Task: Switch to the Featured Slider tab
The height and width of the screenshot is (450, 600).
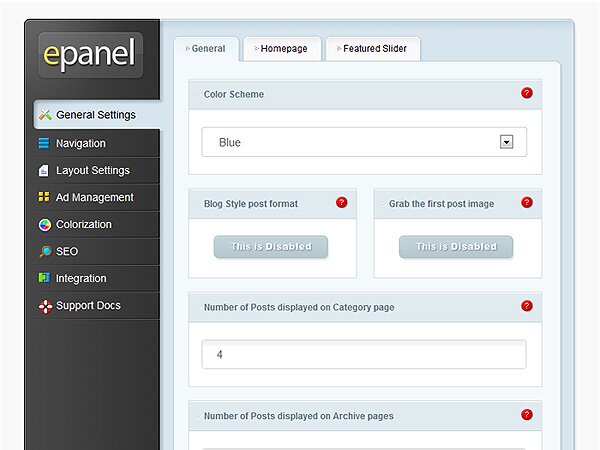Action: point(373,49)
